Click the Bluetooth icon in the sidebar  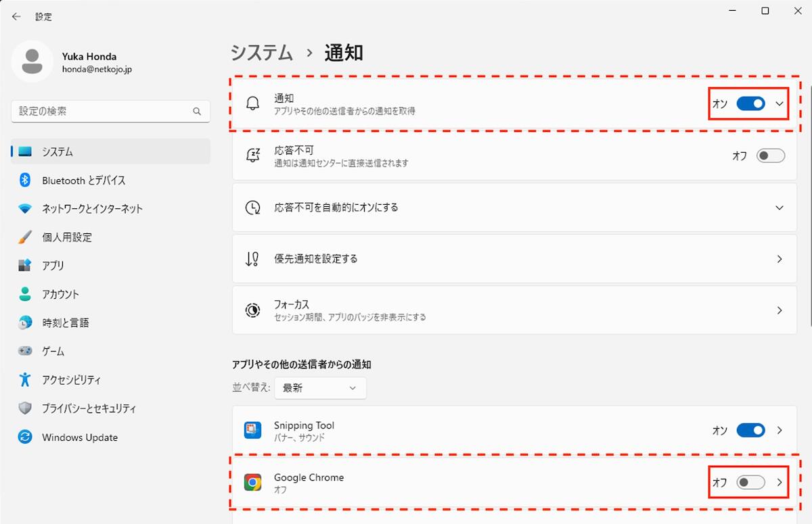tap(25, 181)
